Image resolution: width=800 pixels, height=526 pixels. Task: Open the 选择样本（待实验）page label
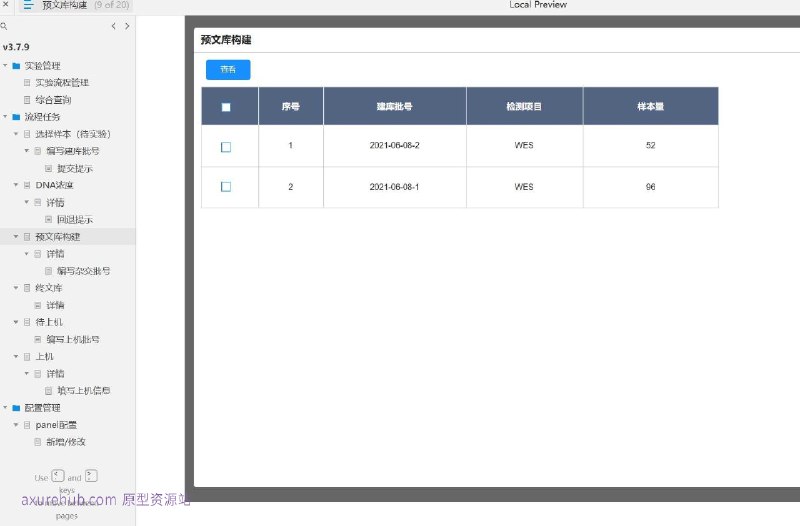pyautogui.click(x=73, y=134)
